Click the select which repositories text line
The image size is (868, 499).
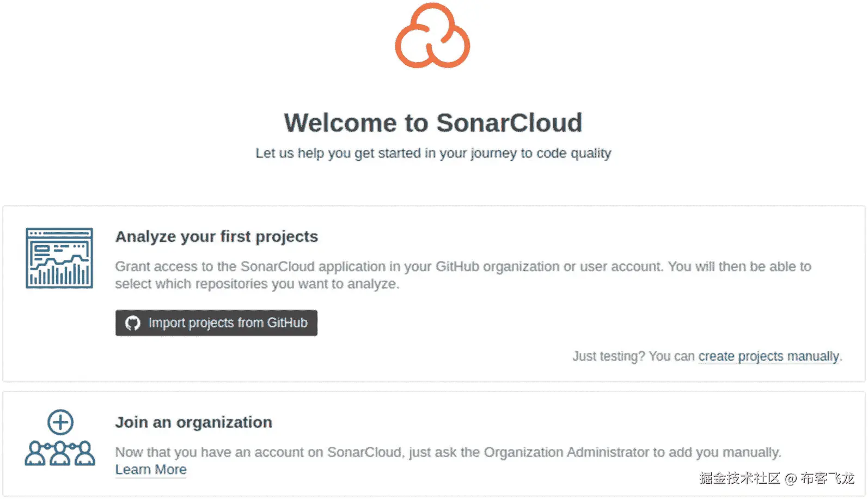coord(257,284)
